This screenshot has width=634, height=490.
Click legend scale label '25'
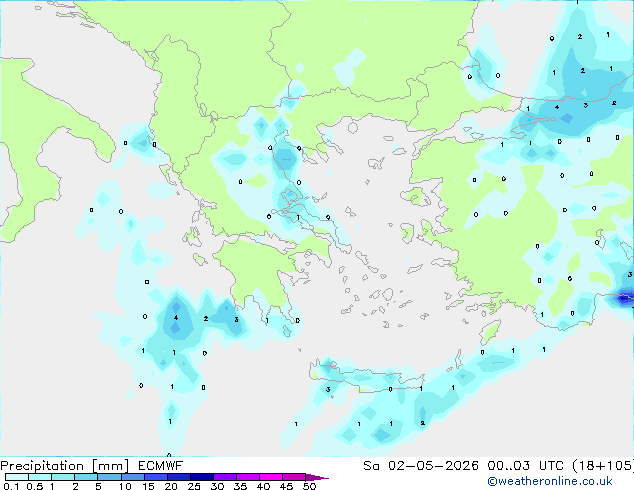point(194,486)
